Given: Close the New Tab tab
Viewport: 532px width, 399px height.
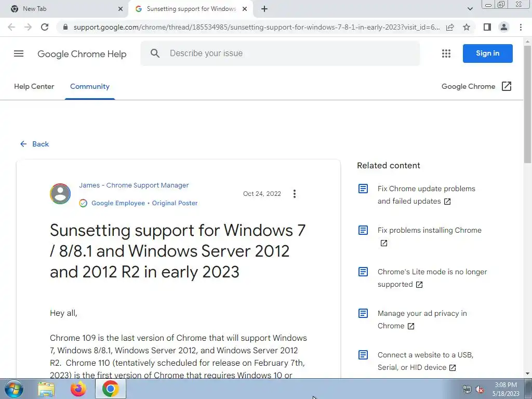Looking at the screenshot, I should coord(121,9).
